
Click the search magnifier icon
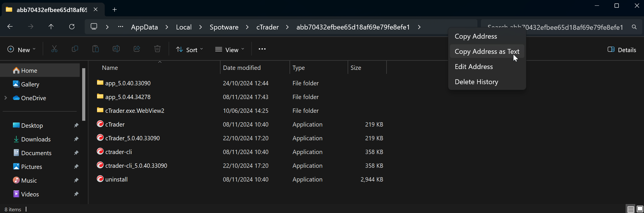[x=634, y=27]
